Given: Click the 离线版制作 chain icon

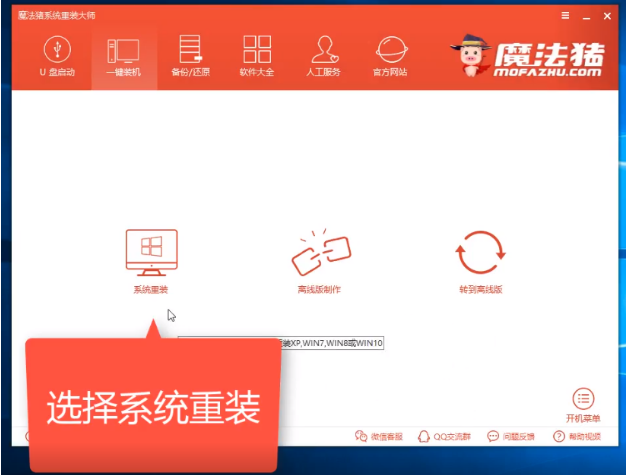Looking at the screenshot, I should point(321,252).
